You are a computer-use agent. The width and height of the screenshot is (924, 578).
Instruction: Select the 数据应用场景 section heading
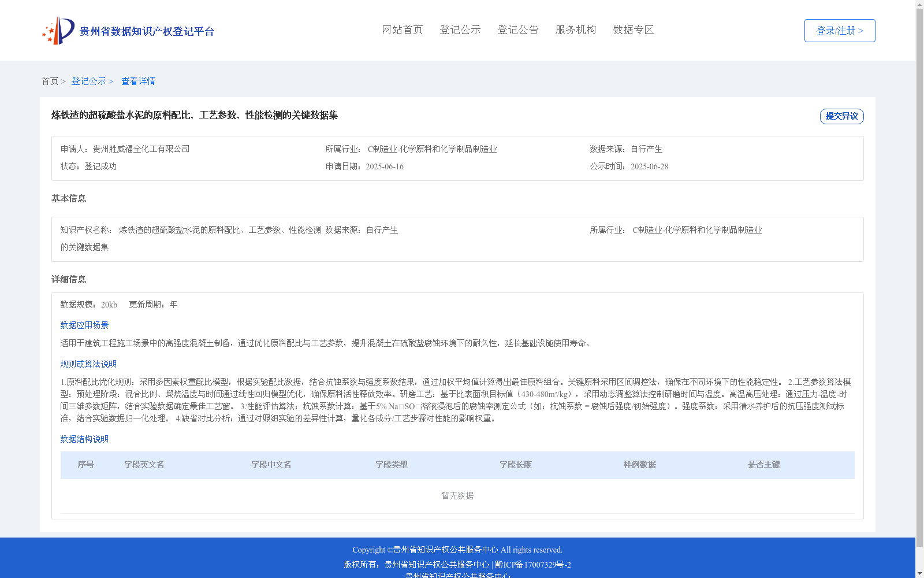84,325
